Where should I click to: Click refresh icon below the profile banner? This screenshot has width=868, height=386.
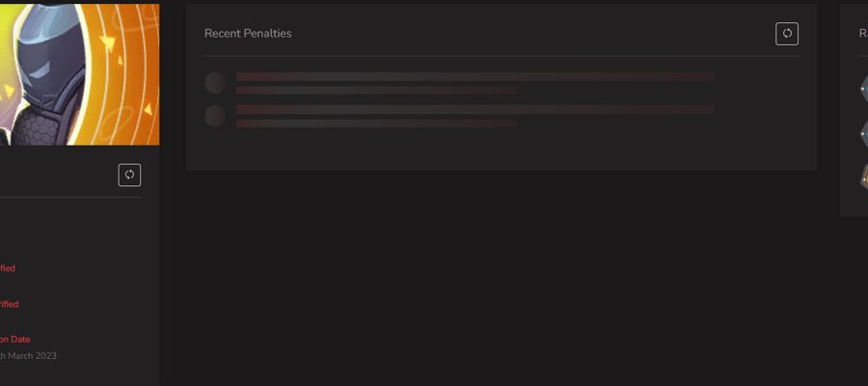tap(129, 175)
